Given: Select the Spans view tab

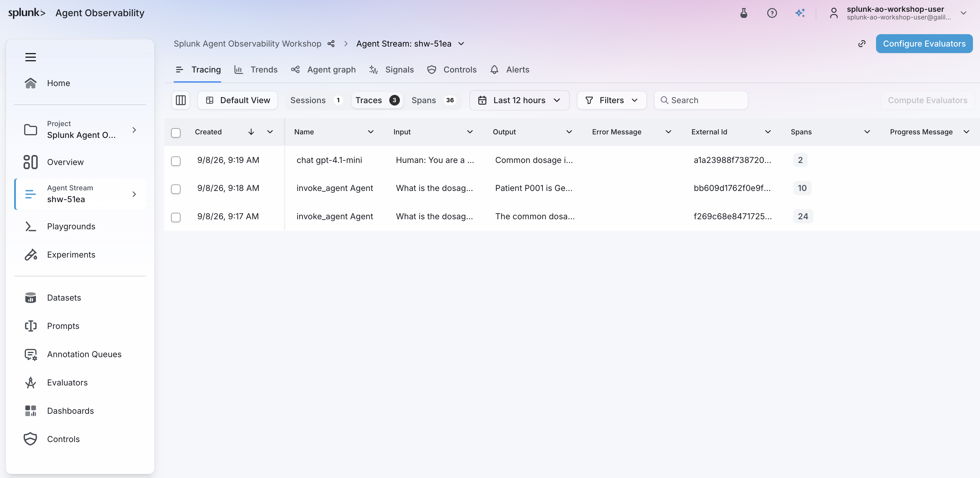Looking at the screenshot, I should [x=433, y=100].
